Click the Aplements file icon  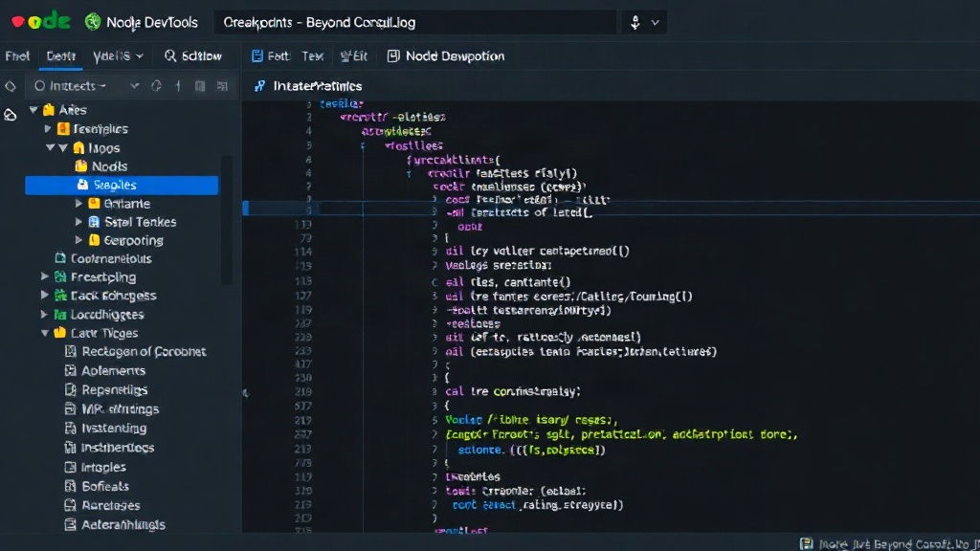[71, 370]
